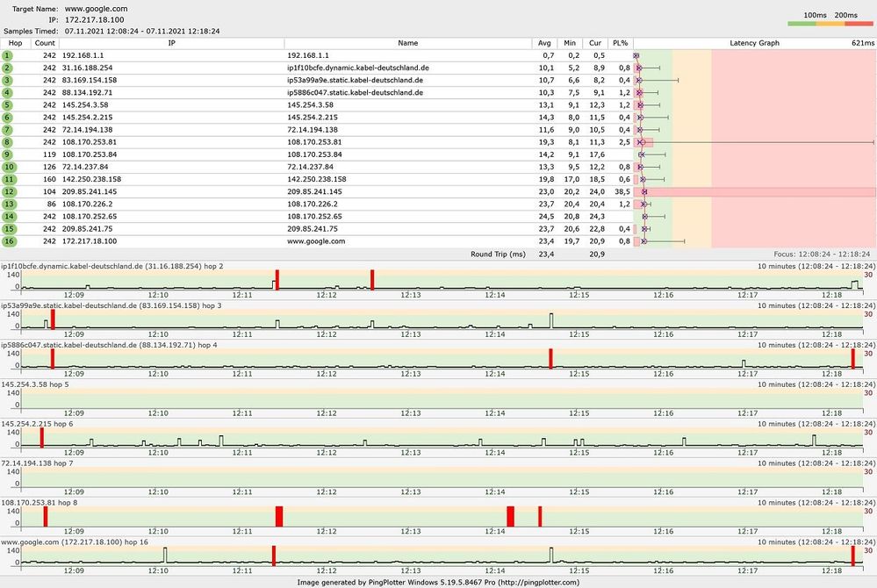Click the www.google.com hop 16 timeline title

click(x=75, y=542)
